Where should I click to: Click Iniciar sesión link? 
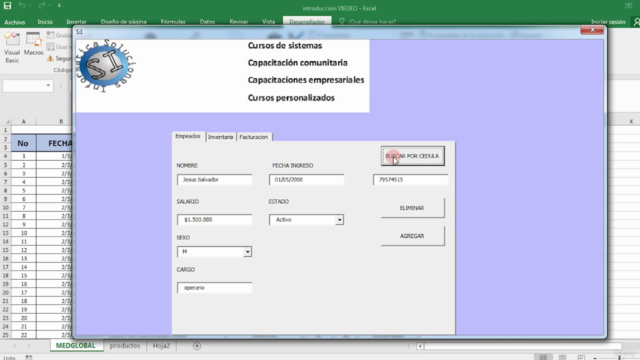click(x=608, y=22)
